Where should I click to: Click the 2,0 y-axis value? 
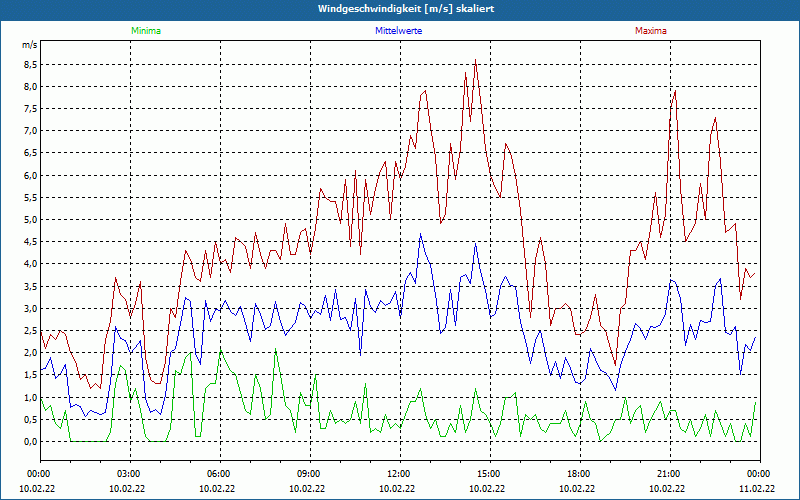31,353
